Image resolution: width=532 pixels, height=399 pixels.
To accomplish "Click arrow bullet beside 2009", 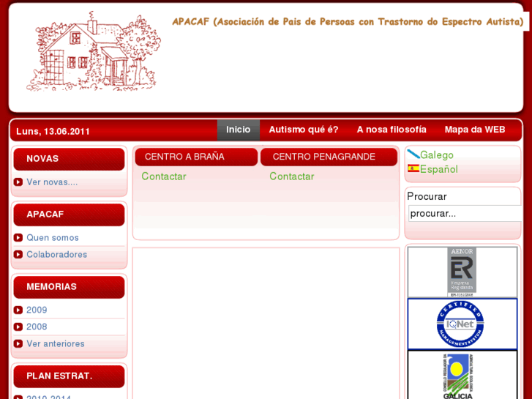I will click(x=18, y=310).
